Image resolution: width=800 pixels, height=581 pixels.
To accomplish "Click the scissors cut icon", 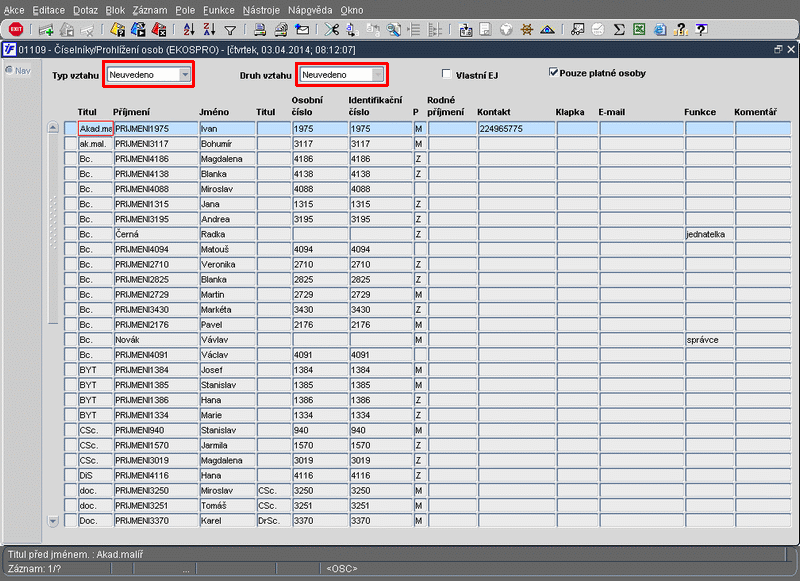I will 332,30.
